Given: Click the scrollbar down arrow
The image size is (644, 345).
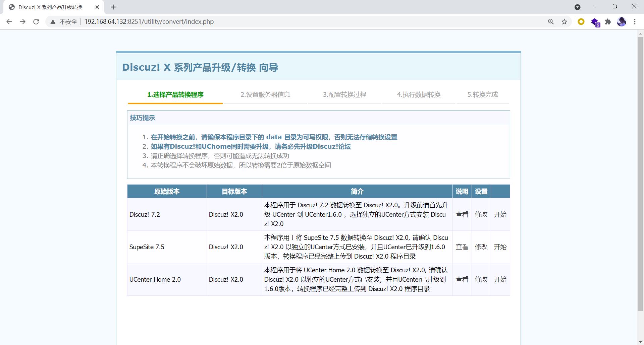Looking at the screenshot, I should pos(640,342).
